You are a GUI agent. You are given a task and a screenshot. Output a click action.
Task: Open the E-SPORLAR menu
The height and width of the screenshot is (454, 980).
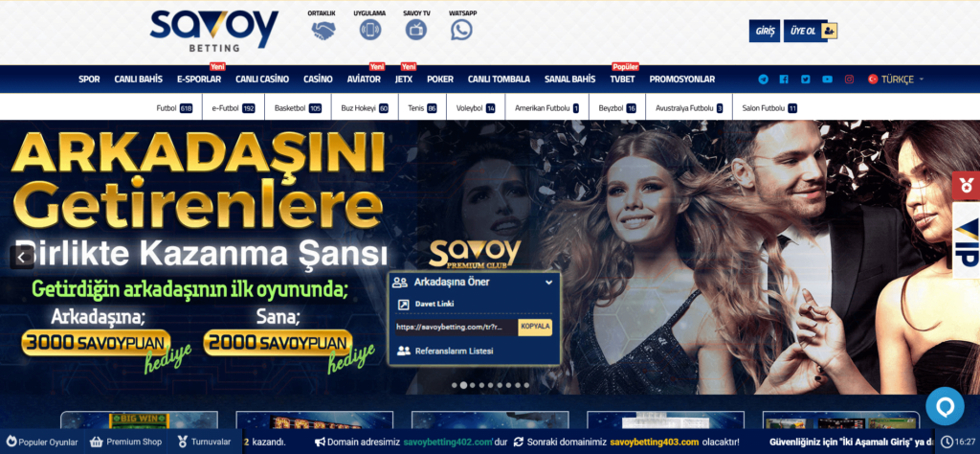(x=199, y=79)
